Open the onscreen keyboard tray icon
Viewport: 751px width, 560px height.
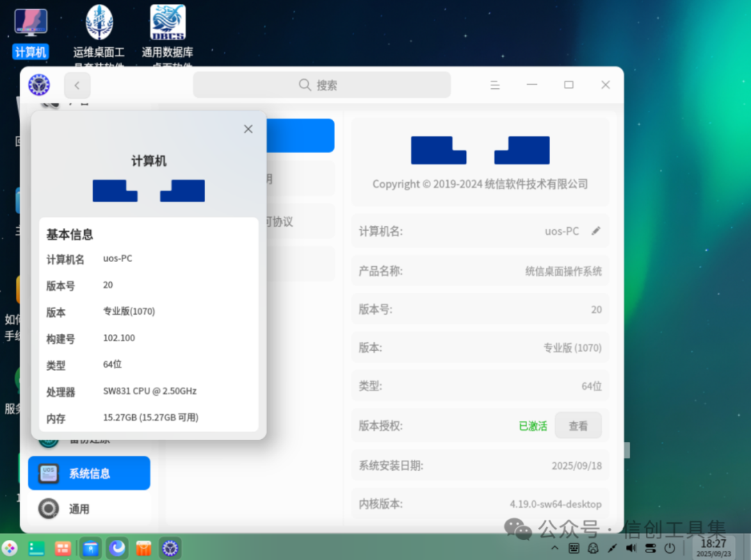(x=574, y=548)
